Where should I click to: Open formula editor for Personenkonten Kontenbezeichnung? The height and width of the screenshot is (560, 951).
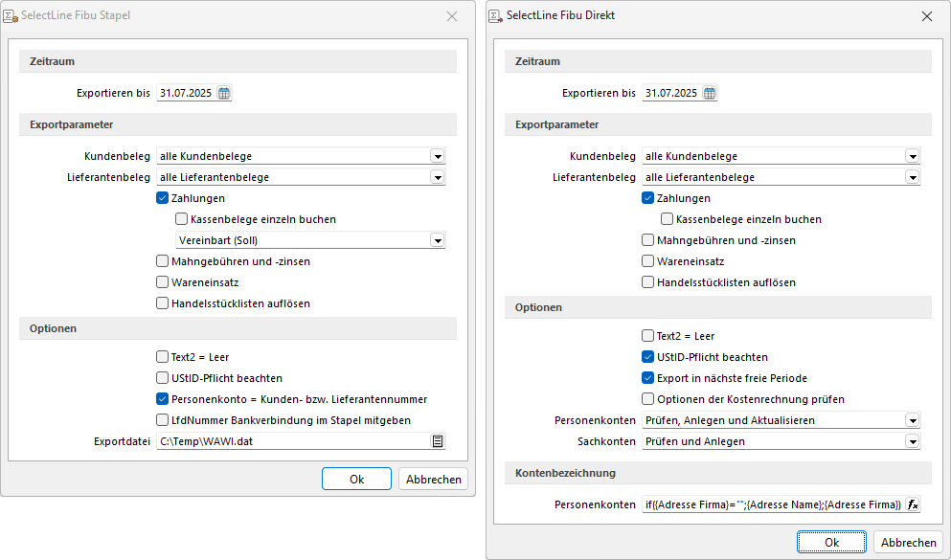(912, 504)
